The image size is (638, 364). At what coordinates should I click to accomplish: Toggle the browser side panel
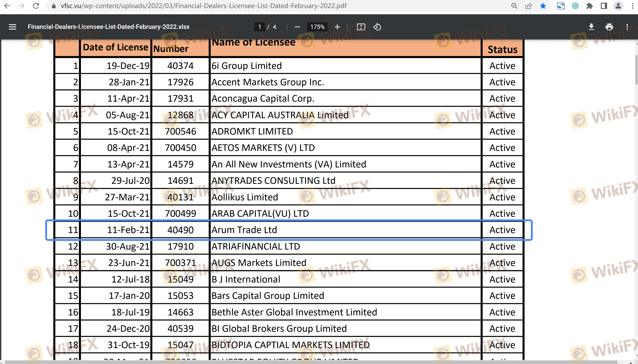(604, 6)
